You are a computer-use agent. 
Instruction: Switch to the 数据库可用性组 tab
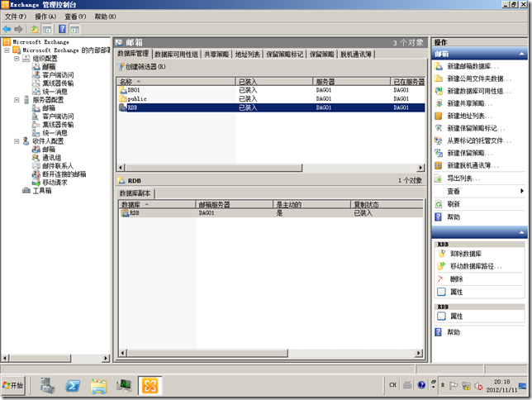176,55
